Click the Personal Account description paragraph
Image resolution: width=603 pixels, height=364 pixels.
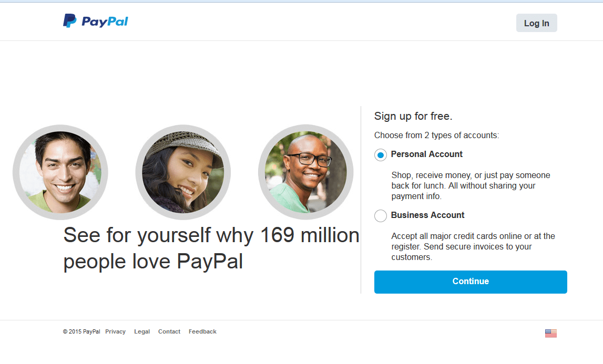(471, 185)
